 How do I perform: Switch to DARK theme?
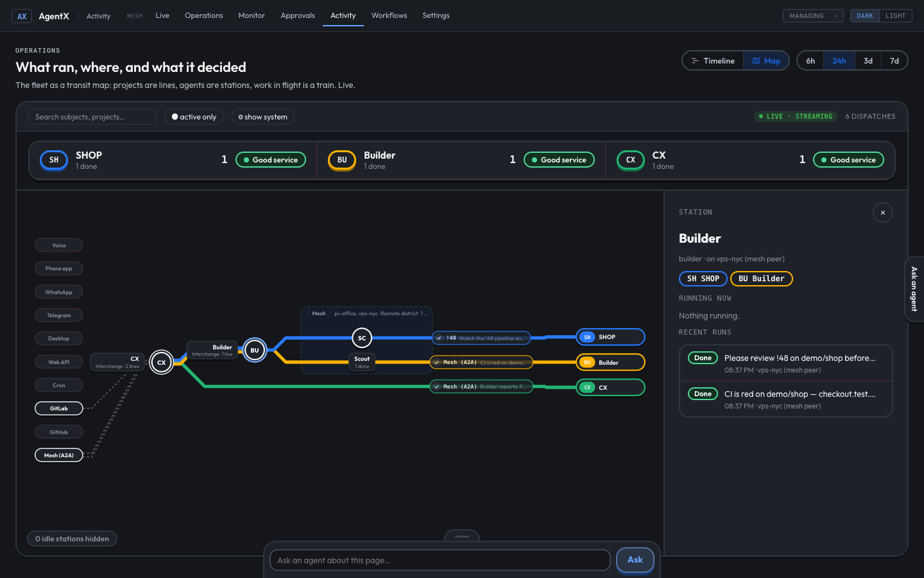click(x=864, y=16)
